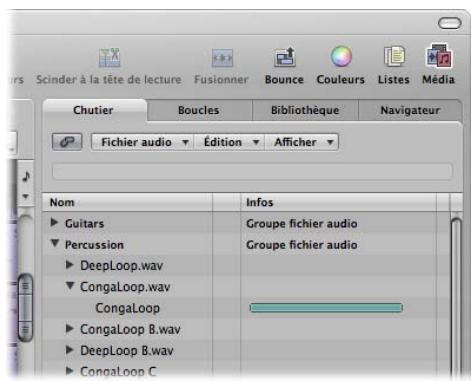Expand DeepLoop B.wav disclosure triangle

pos(69,350)
